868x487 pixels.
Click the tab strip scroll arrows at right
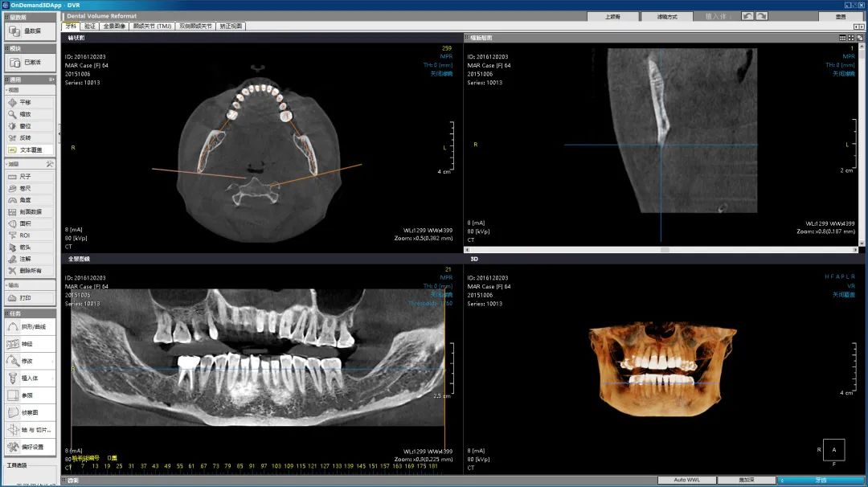(858, 27)
